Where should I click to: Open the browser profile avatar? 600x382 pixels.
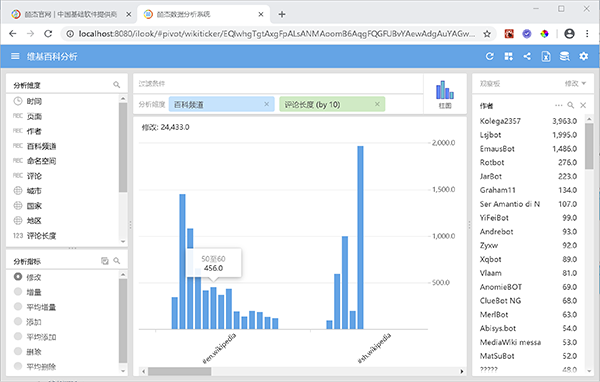point(569,34)
